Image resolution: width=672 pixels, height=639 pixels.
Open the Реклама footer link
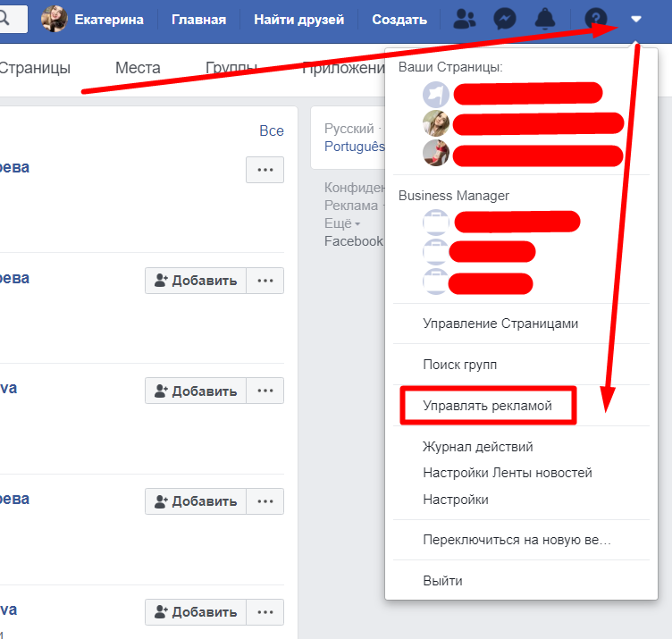coord(351,206)
